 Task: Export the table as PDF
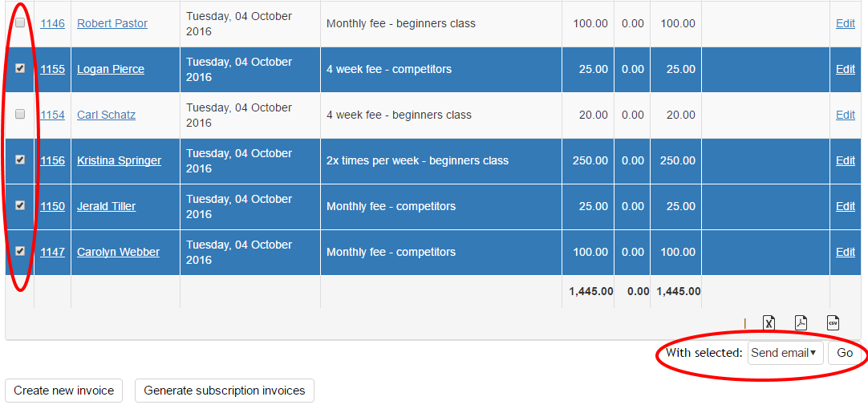[x=801, y=322]
